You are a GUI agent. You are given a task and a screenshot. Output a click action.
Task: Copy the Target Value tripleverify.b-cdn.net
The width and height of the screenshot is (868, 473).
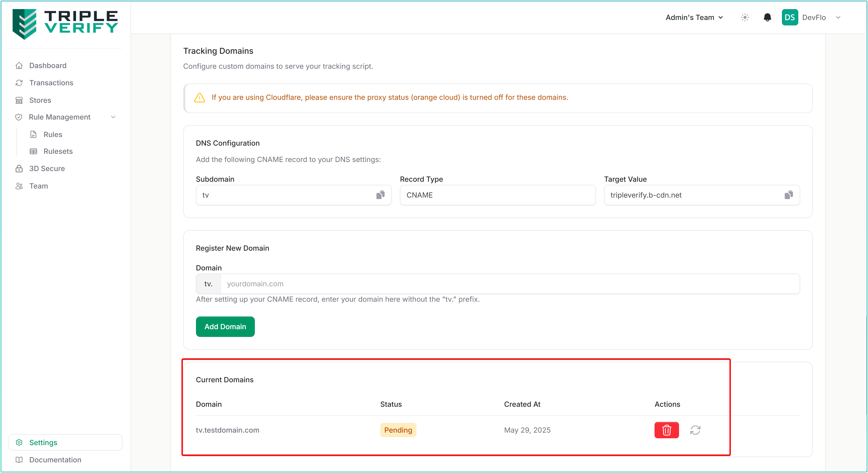(x=789, y=195)
